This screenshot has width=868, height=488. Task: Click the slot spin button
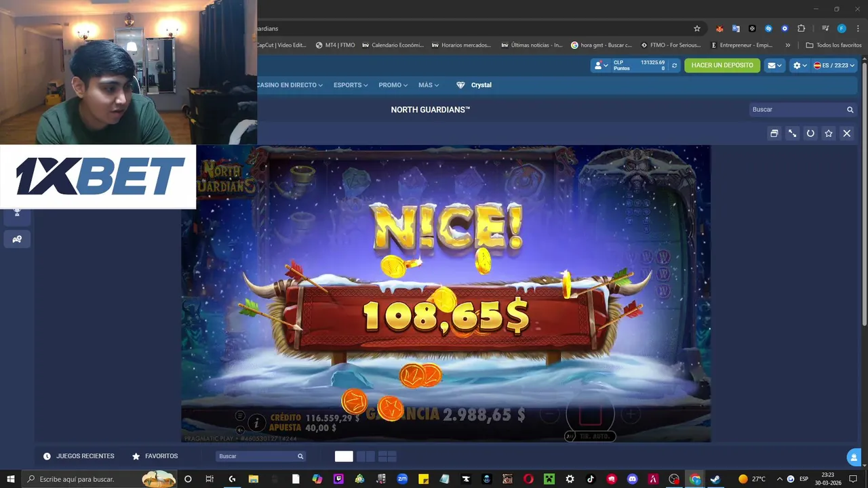tap(590, 414)
